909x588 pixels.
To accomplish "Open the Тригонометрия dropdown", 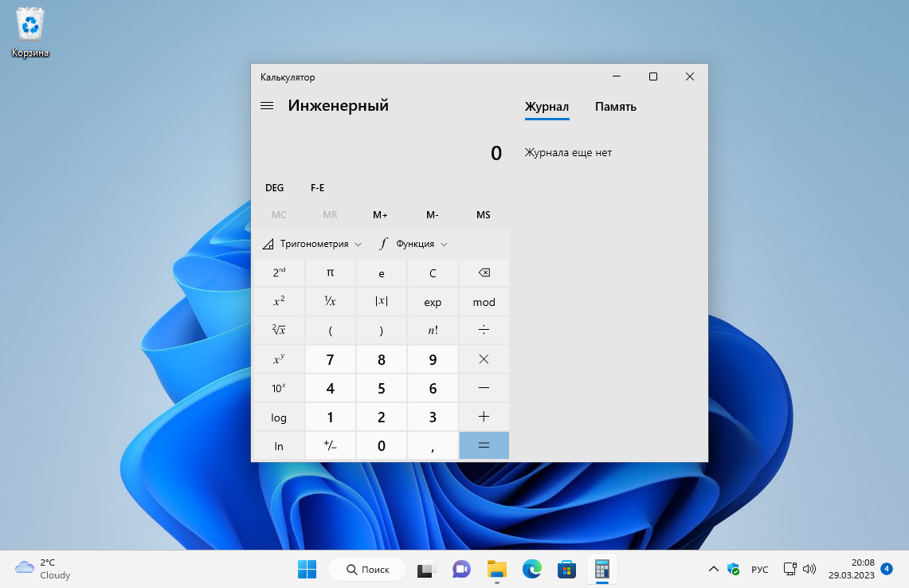I will pyautogui.click(x=313, y=243).
